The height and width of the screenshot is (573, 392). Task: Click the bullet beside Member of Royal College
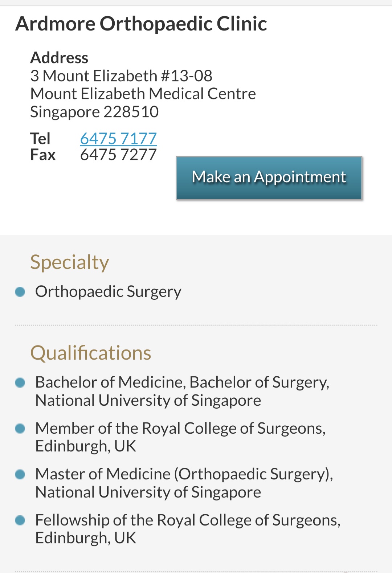[x=20, y=429]
